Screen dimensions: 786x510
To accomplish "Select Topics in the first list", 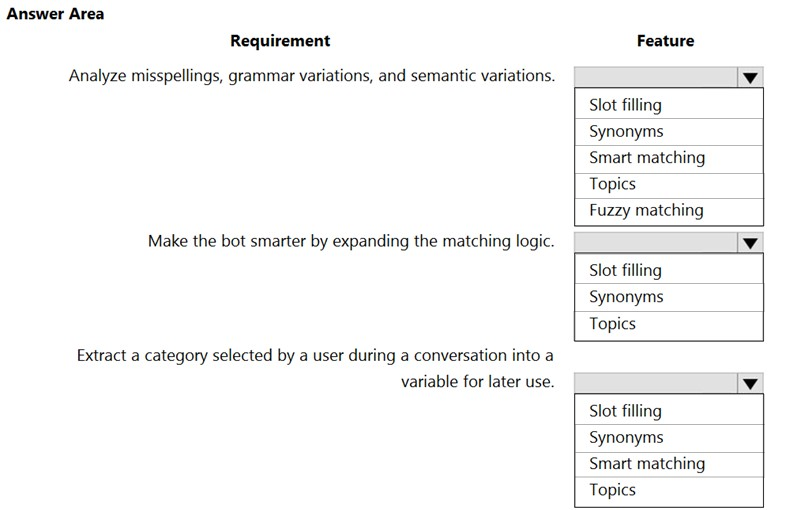I will tap(669, 186).
